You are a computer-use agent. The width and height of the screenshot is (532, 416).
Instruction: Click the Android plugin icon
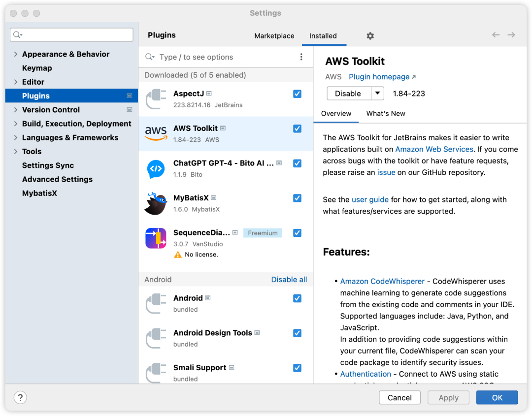(156, 303)
